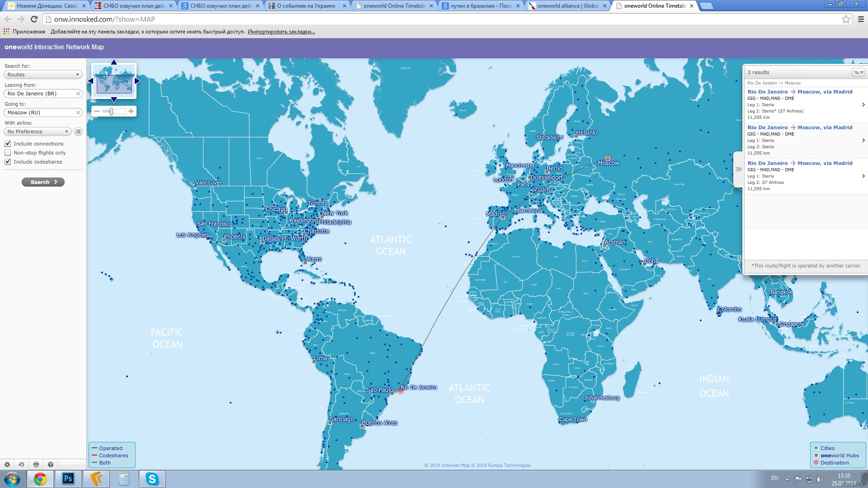Zoom out with the minus button
The image size is (868, 488).
coord(96,111)
